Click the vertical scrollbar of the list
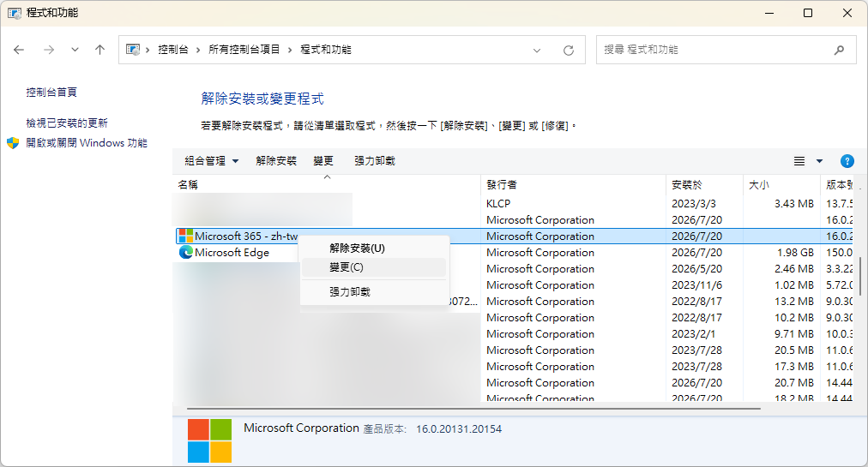This screenshot has height=467, width=868. coord(859,276)
